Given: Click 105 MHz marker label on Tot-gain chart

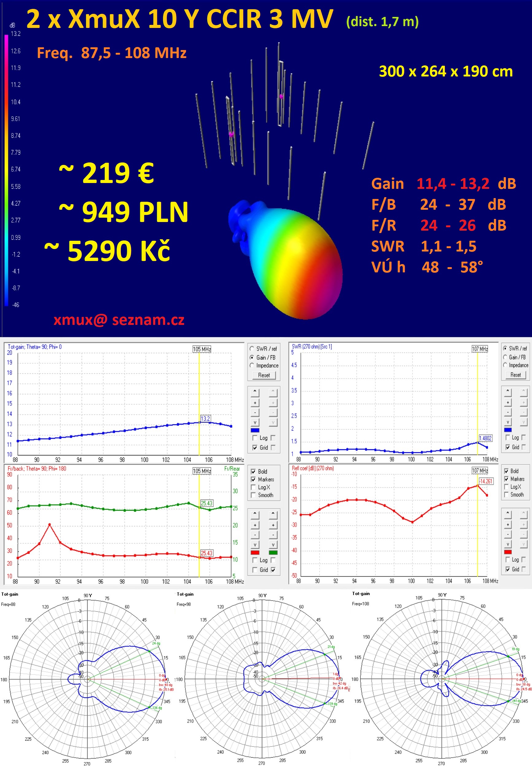Looking at the screenshot, I should (x=202, y=349).
